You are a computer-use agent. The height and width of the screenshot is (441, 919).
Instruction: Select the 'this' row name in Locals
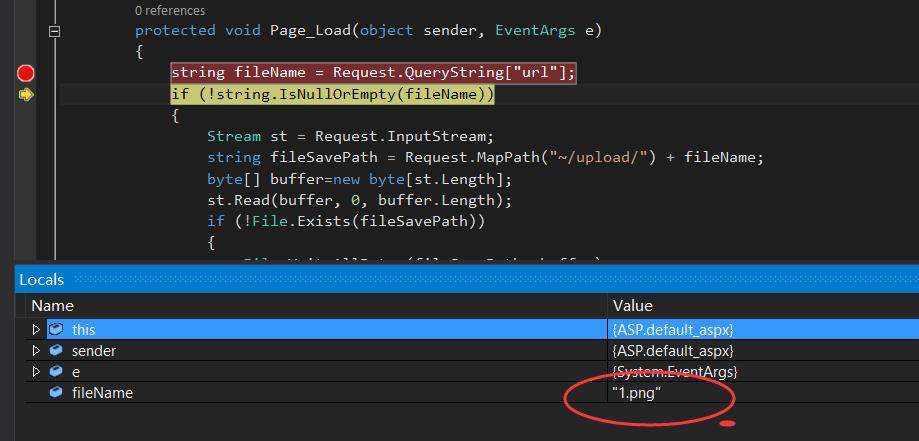(83, 330)
